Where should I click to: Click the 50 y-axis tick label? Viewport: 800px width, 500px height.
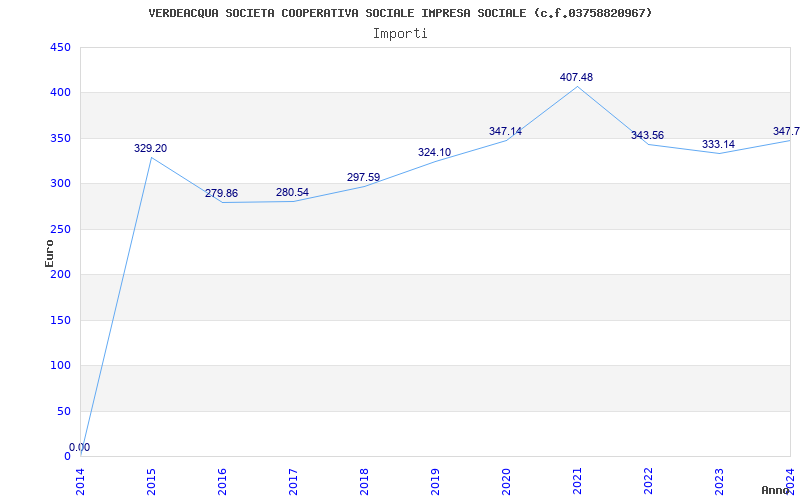point(64,411)
